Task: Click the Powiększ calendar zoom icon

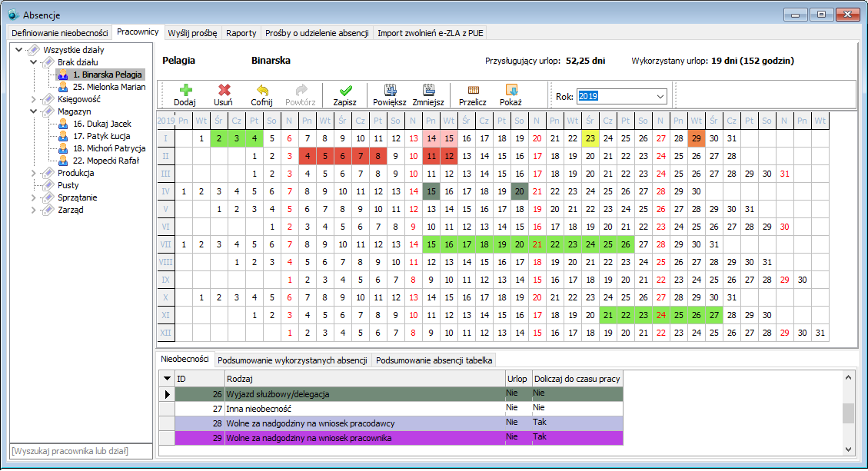Action: tap(391, 90)
